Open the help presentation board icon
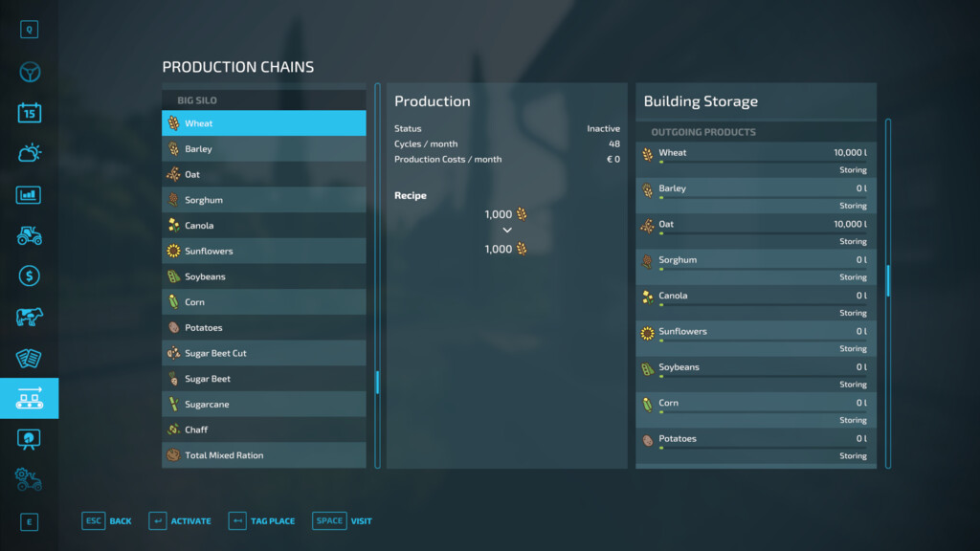Screen dimensions: 980x551 click(29, 439)
